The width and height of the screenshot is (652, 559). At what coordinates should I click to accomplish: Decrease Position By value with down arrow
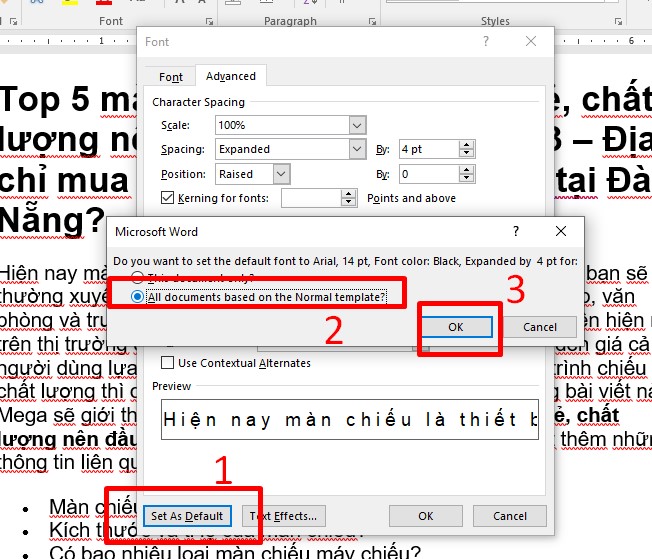[x=467, y=178]
